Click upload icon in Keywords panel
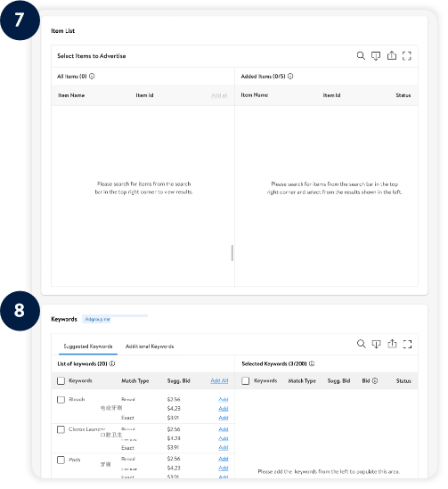The width and height of the screenshot is (448, 489). tap(392, 344)
